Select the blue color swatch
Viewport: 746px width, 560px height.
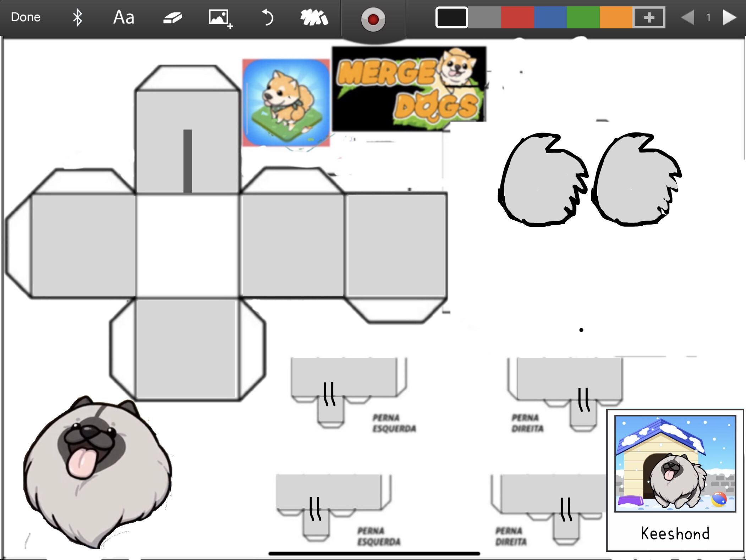click(x=550, y=17)
